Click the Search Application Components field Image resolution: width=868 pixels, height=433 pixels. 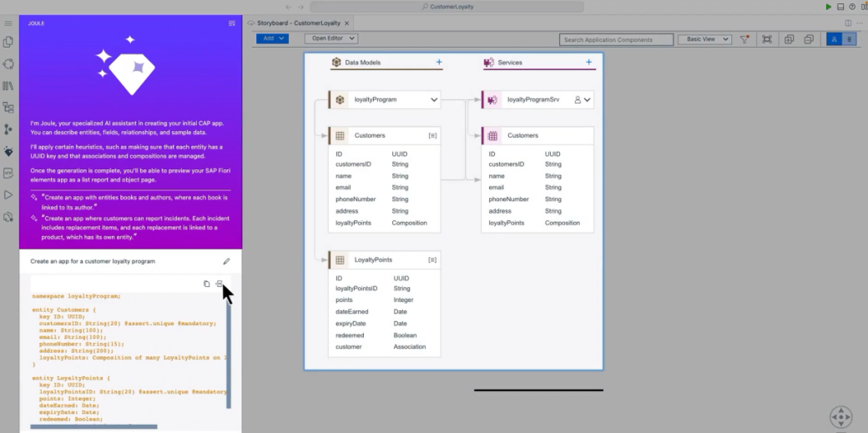tap(616, 39)
